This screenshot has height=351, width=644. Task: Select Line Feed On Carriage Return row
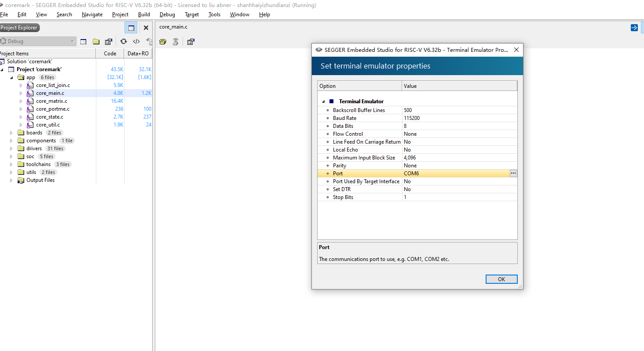[417, 142]
